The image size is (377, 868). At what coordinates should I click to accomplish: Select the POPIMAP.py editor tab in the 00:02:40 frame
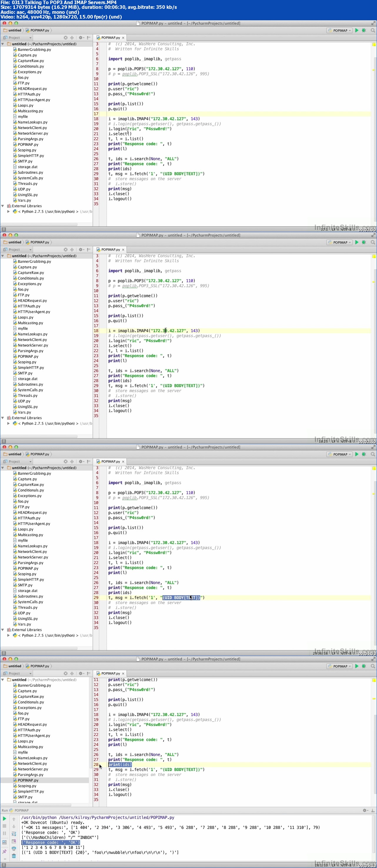click(110, 250)
